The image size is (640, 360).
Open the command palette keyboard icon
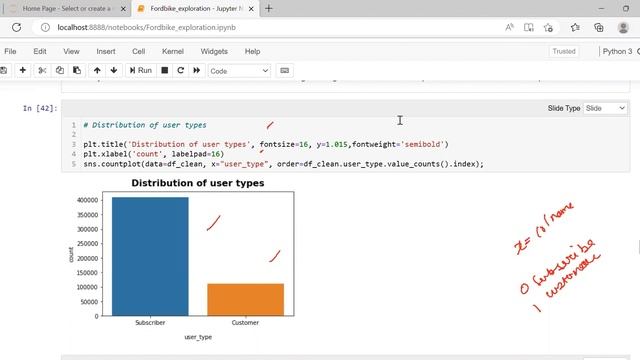[x=284, y=71]
